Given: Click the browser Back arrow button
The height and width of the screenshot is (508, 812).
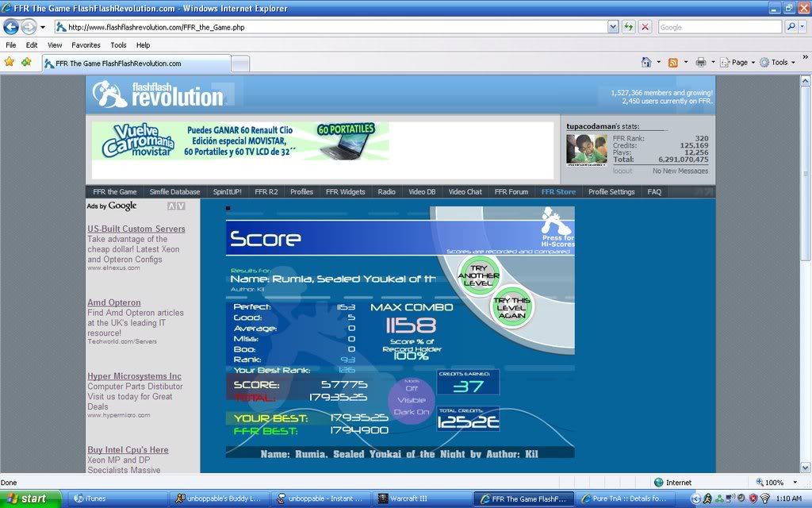Looking at the screenshot, I should click(x=11, y=27).
